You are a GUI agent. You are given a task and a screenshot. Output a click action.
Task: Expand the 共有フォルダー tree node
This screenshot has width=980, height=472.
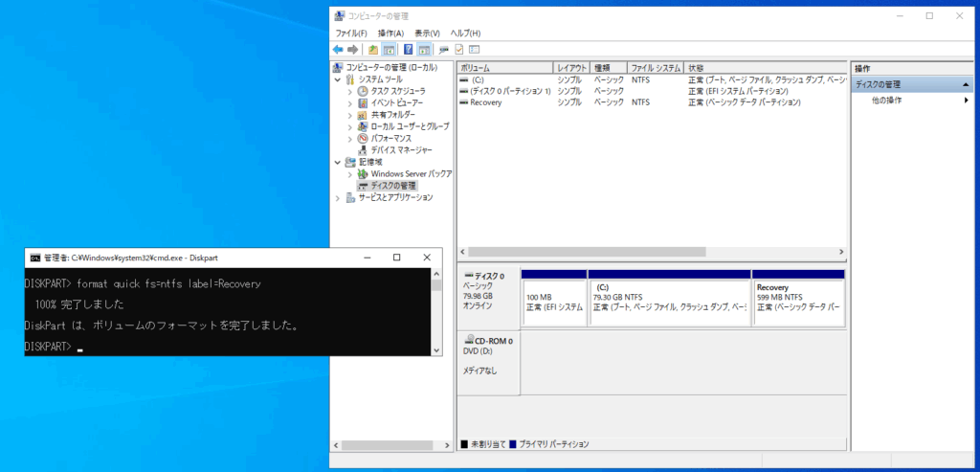click(x=350, y=115)
